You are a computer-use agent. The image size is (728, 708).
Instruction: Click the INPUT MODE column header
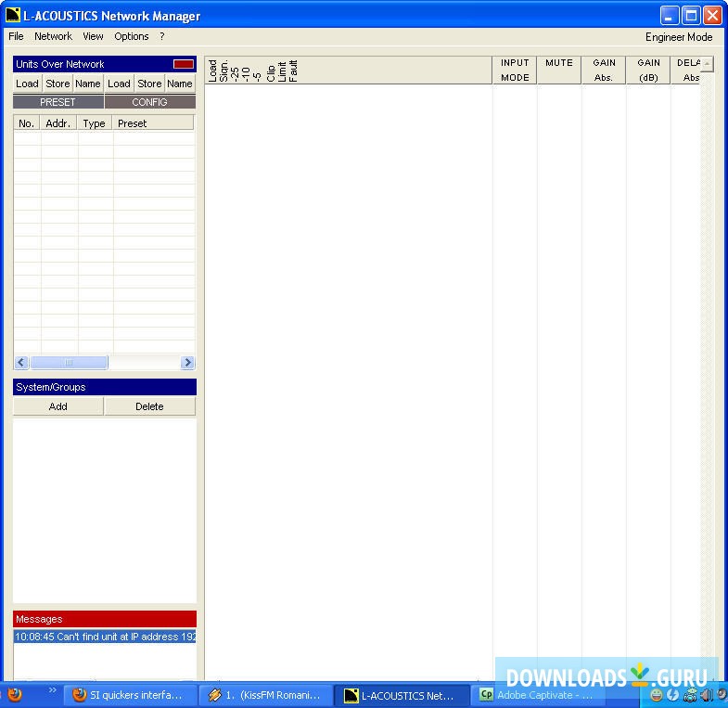point(515,71)
